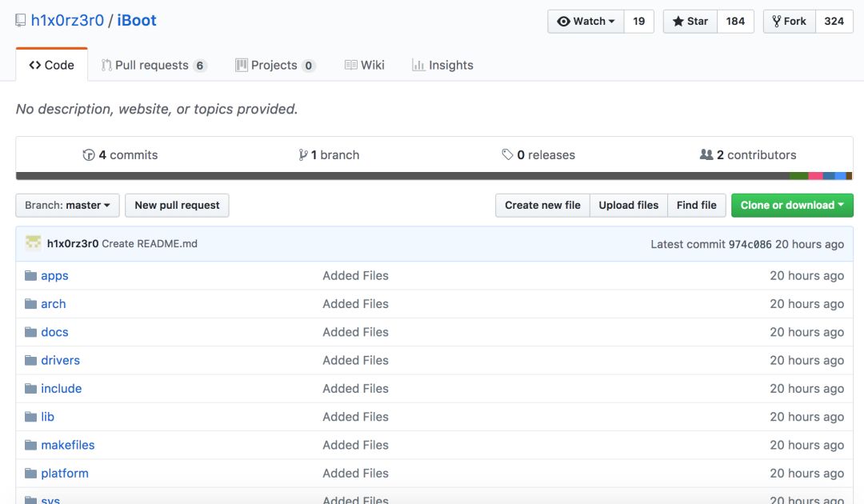Open the arch folder
Image resolution: width=864 pixels, height=504 pixels.
point(54,303)
